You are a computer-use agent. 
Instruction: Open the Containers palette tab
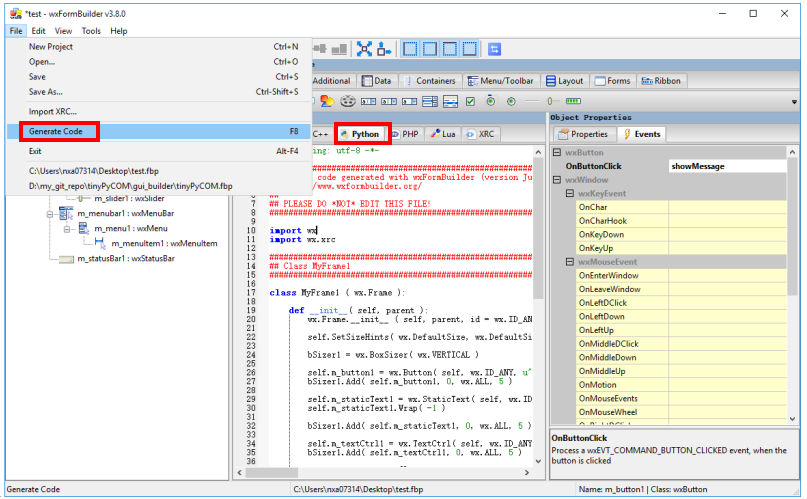coord(430,81)
